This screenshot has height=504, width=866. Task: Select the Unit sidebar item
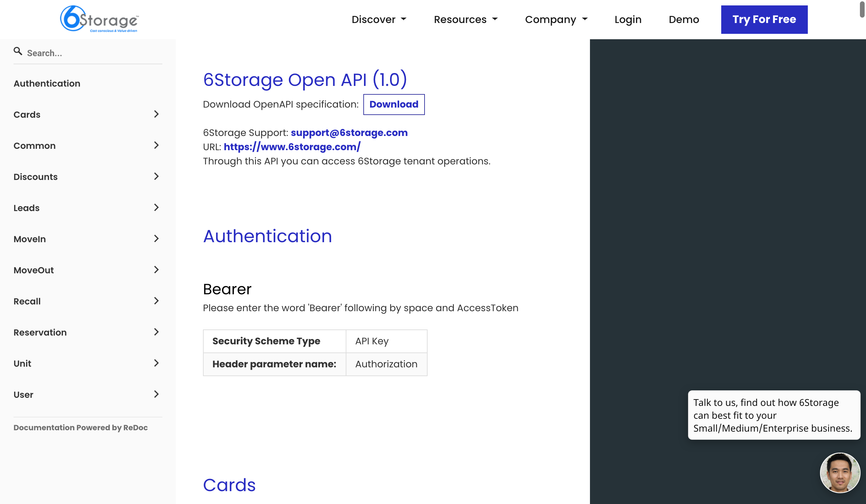click(88, 363)
